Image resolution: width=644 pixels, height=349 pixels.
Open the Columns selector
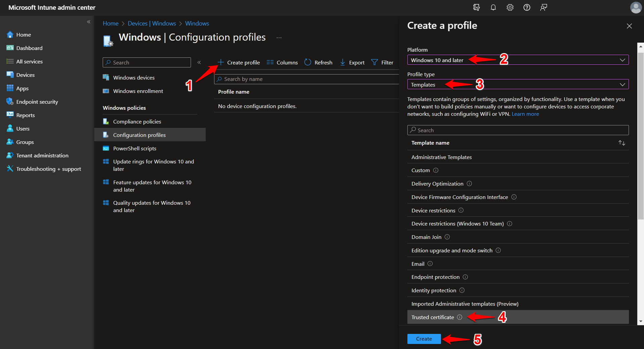point(282,62)
